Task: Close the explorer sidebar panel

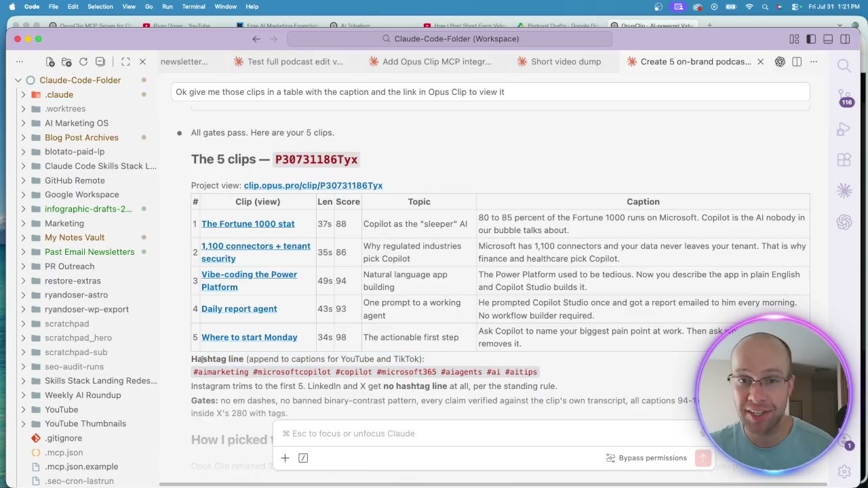Action: coord(142,62)
